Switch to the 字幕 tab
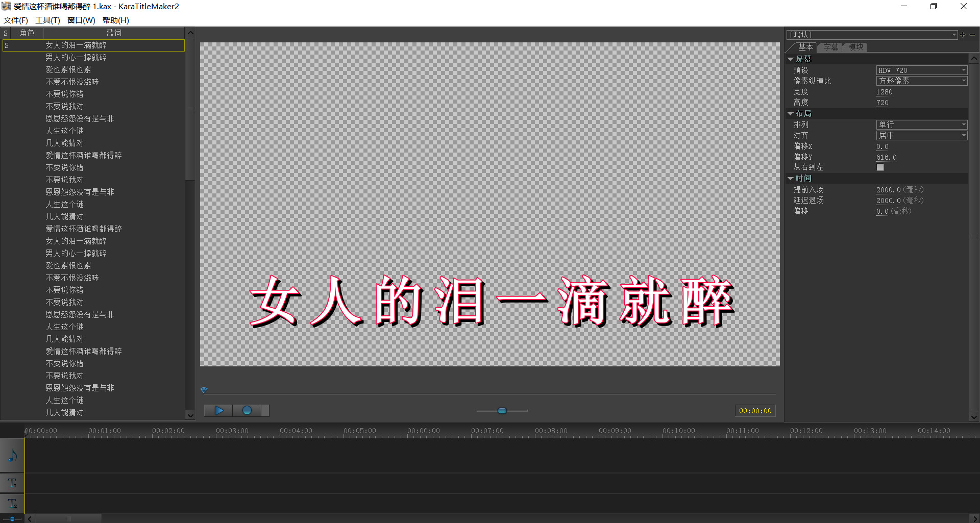Image resolution: width=980 pixels, height=523 pixels. click(830, 47)
